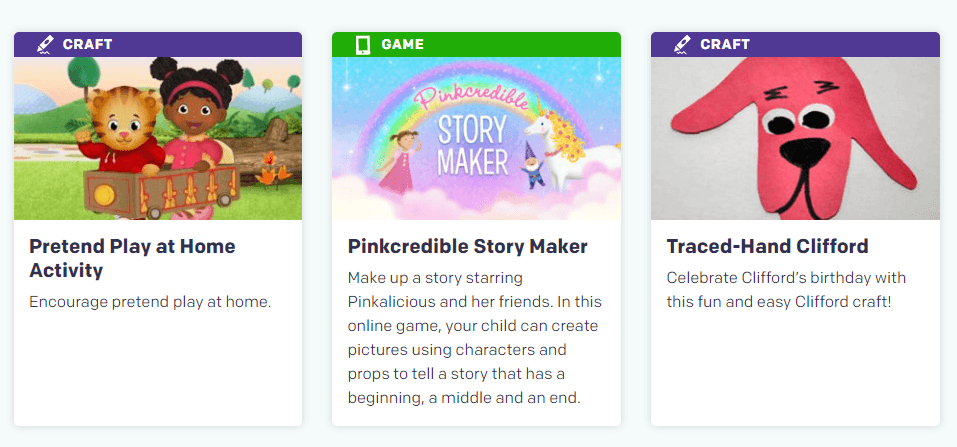This screenshot has width=957, height=447.
Task: Open the Pretend Play at Home Activity title
Action: point(132,258)
